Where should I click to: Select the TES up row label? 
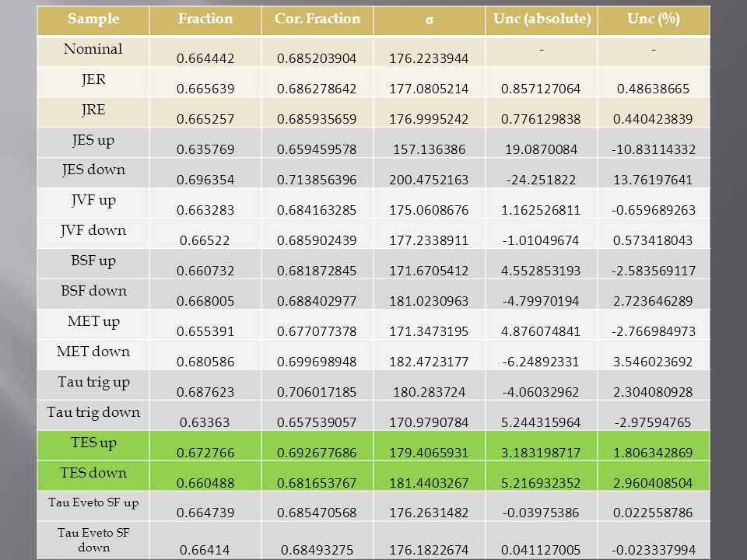[93, 443]
